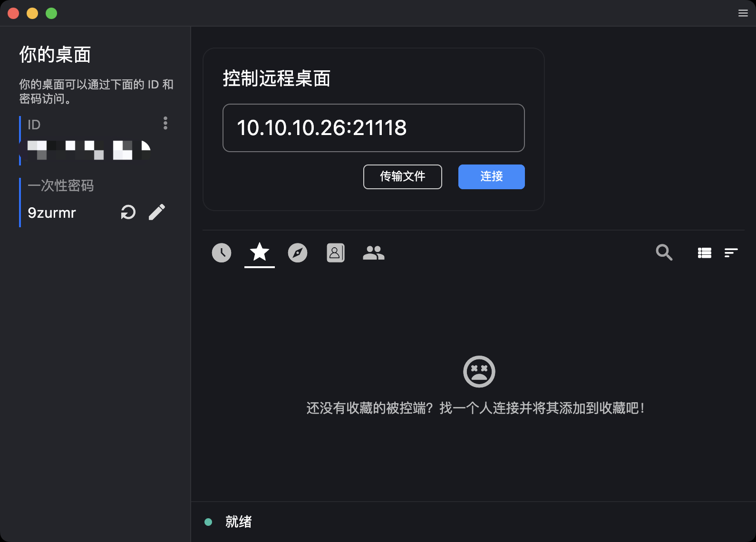Open the sort order dropdown
756x542 pixels.
pyautogui.click(x=731, y=253)
